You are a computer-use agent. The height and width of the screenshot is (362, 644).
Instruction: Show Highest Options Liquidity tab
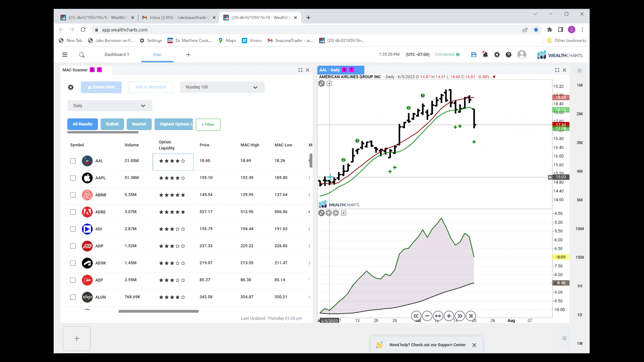pyautogui.click(x=174, y=124)
